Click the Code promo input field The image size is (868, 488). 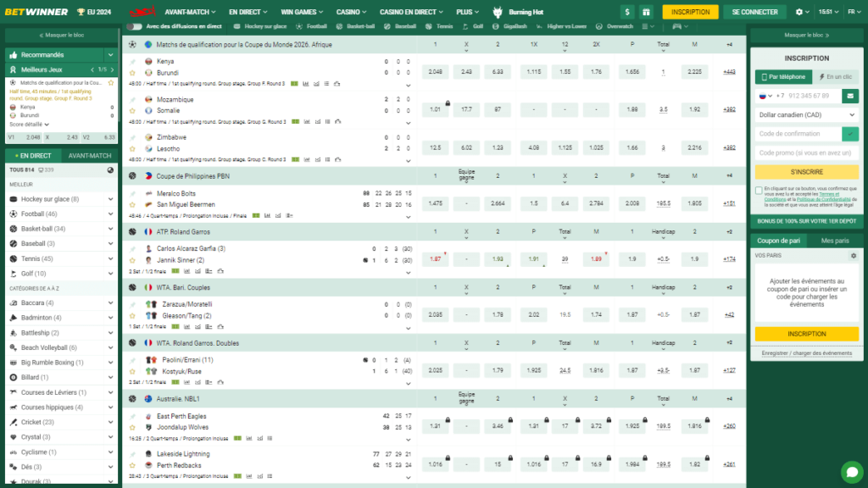click(807, 152)
